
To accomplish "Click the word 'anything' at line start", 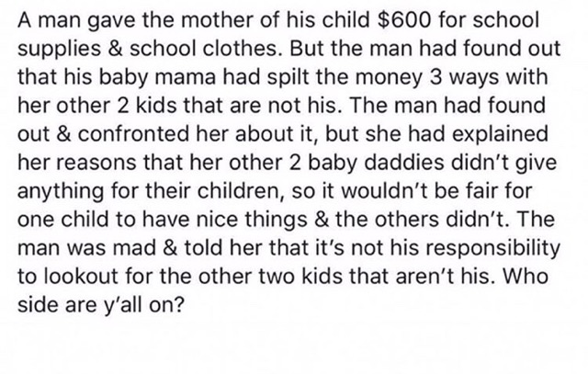I will pyautogui.click(x=62, y=191).
